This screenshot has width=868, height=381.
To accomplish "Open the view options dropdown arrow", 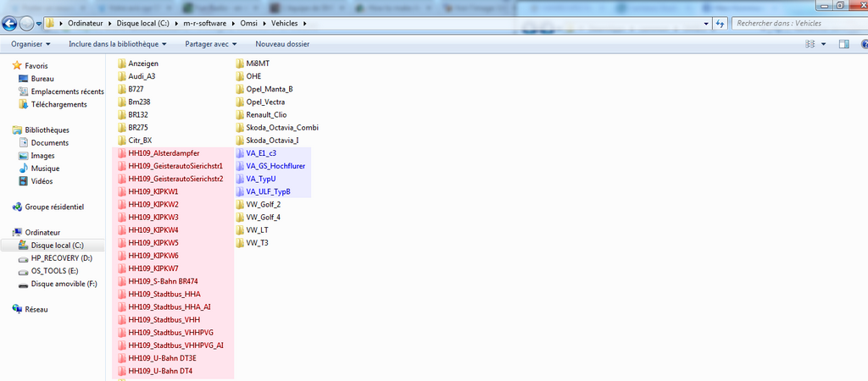I will [823, 44].
